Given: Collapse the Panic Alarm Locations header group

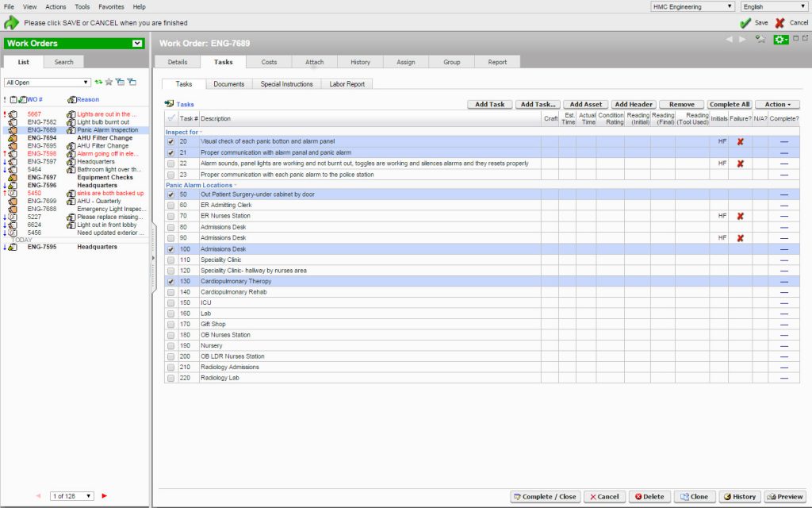Looking at the screenshot, I should point(235,185).
